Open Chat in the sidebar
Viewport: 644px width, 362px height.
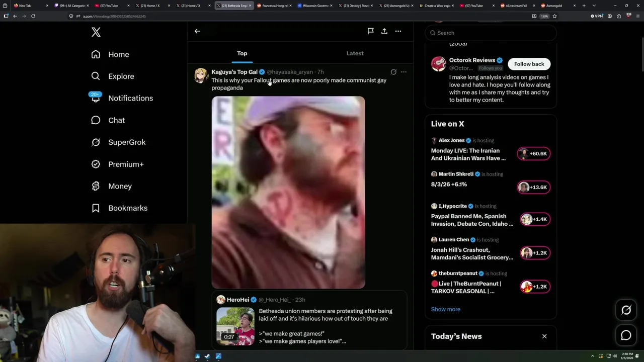coord(108,120)
